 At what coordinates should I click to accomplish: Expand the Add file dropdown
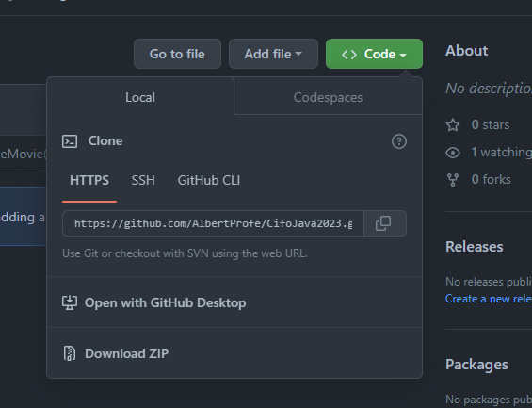273,54
